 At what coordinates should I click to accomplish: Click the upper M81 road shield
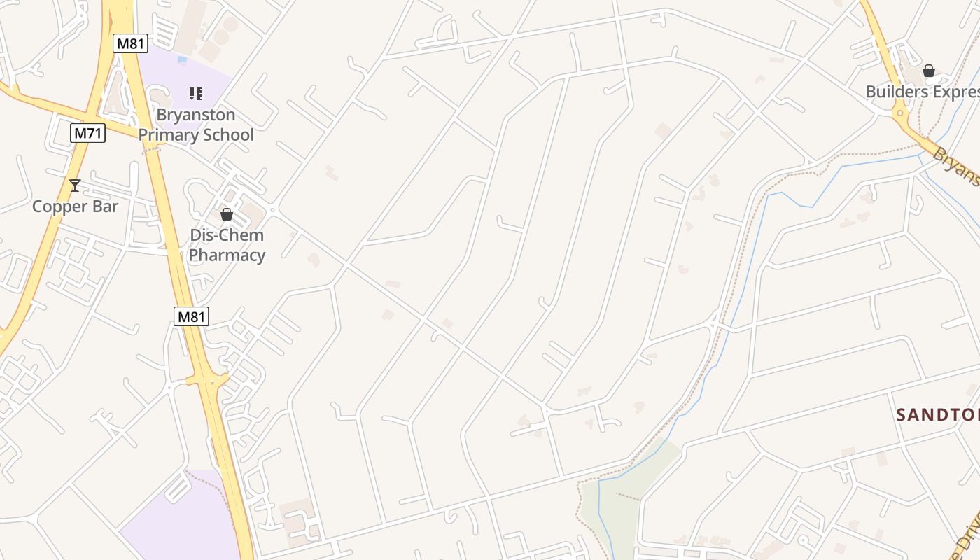130,43
